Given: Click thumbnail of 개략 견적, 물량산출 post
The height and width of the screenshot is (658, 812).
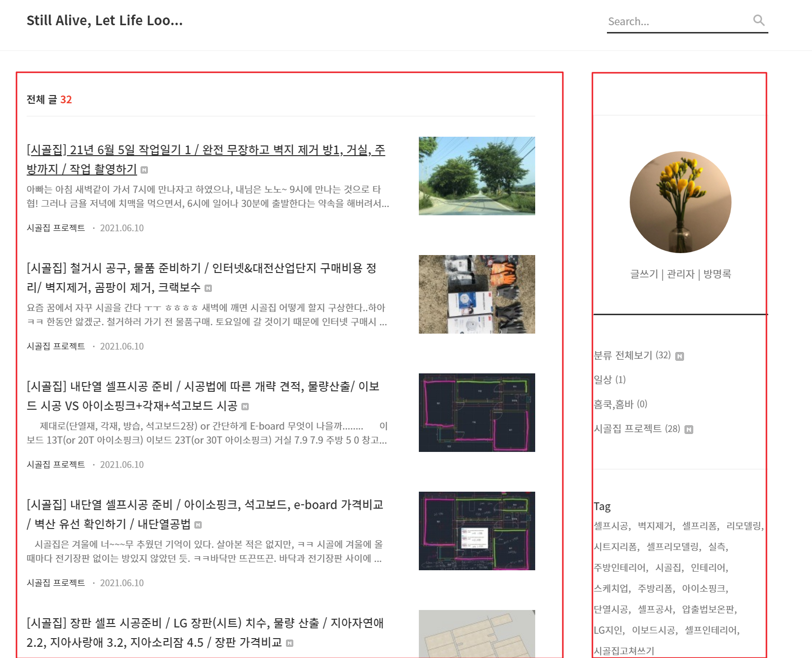Looking at the screenshot, I should (477, 412).
